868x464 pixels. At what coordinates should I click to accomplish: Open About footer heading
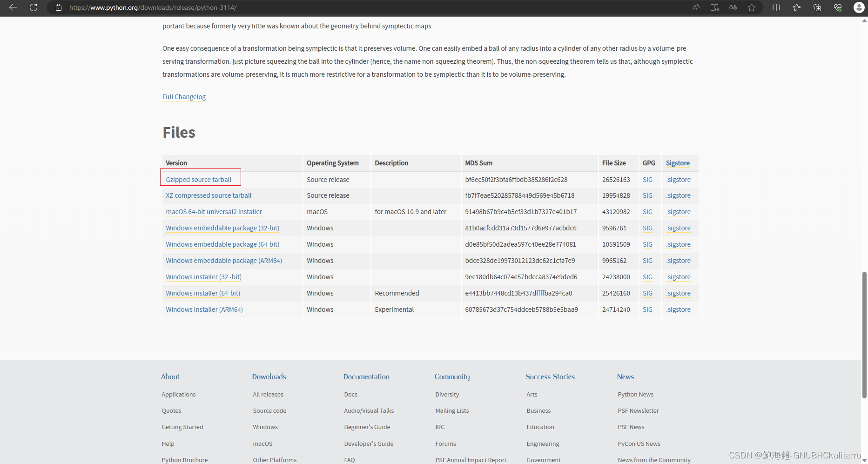pos(170,377)
